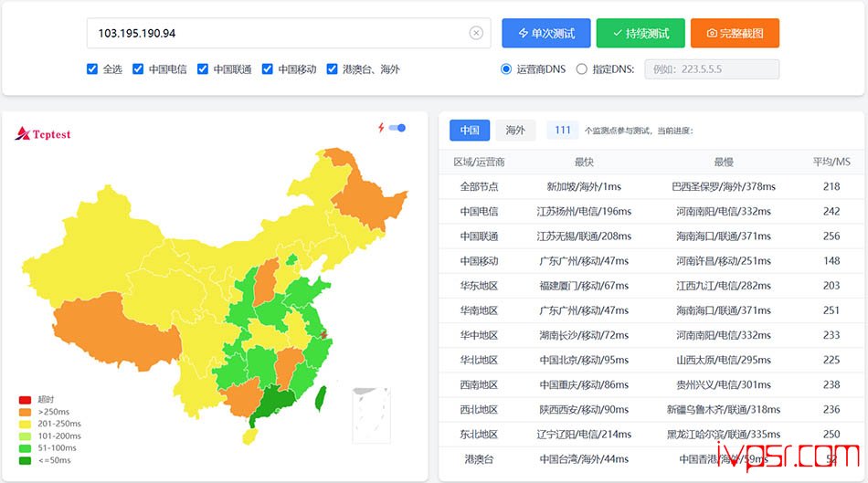Screen dimensions: 868x483
Task: Select the 东北地区 row label
Action: click(x=479, y=435)
